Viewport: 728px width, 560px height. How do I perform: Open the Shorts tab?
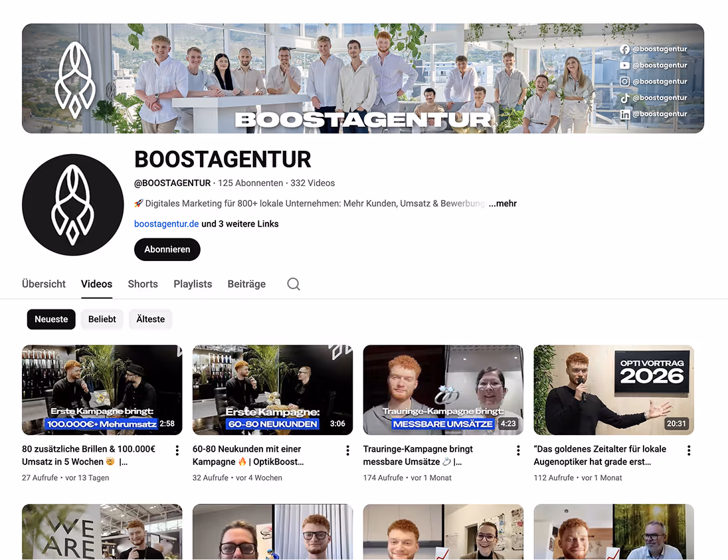pyautogui.click(x=143, y=284)
